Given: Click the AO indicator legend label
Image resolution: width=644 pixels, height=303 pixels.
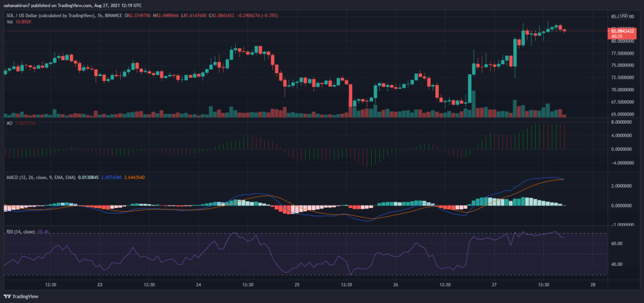Looking at the screenshot, I should click(9, 123).
